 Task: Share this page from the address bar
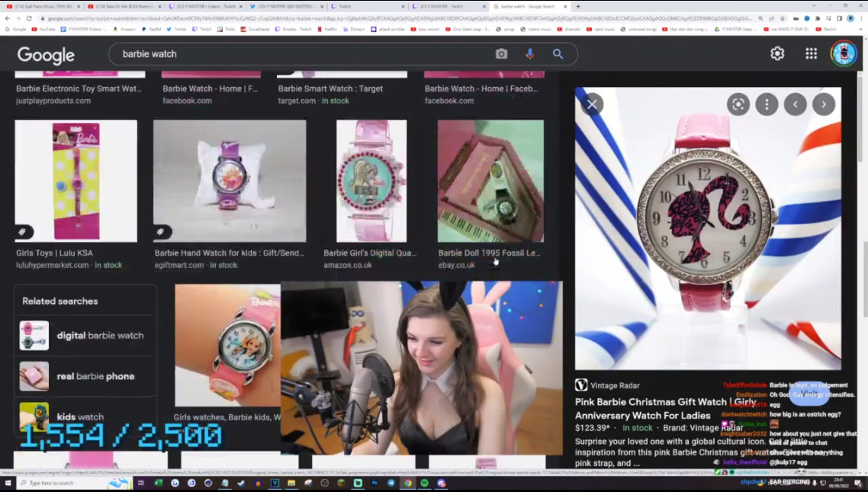(x=771, y=18)
